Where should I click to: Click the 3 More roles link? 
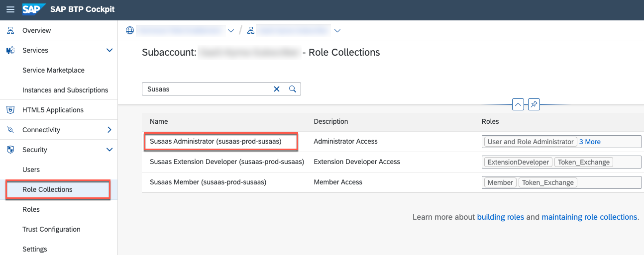(x=590, y=142)
